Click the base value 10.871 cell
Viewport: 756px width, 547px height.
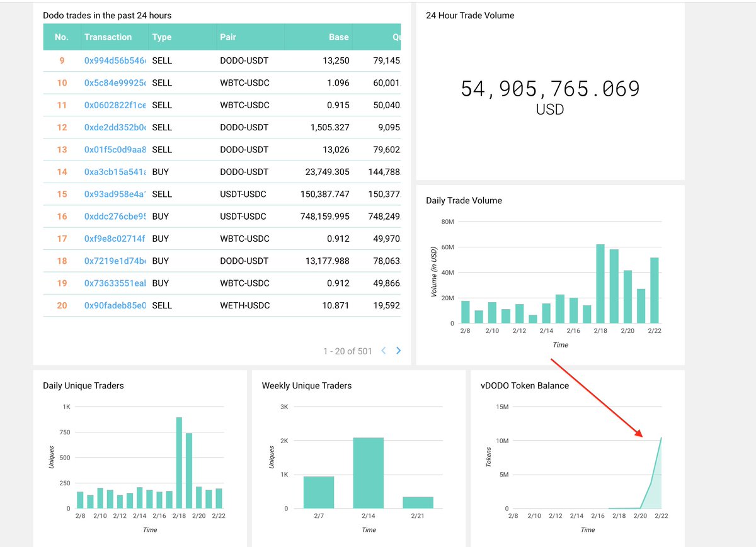click(338, 305)
